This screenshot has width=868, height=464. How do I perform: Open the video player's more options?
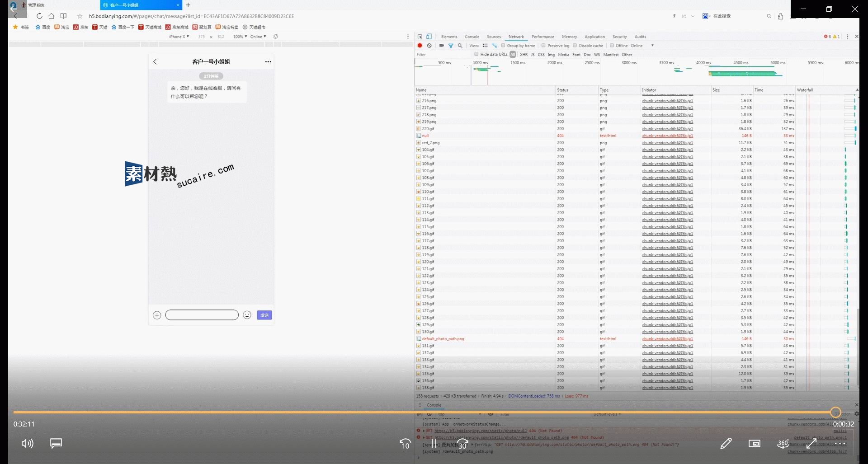click(840, 444)
